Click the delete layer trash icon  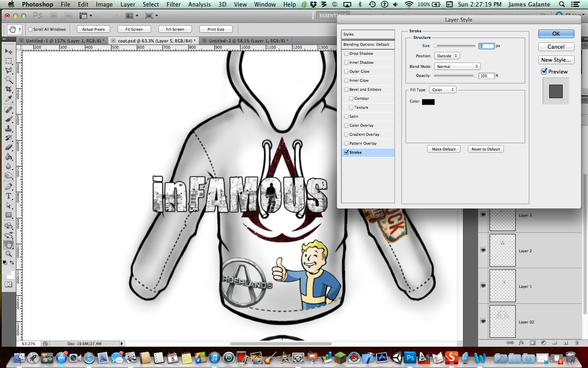(x=577, y=343)
